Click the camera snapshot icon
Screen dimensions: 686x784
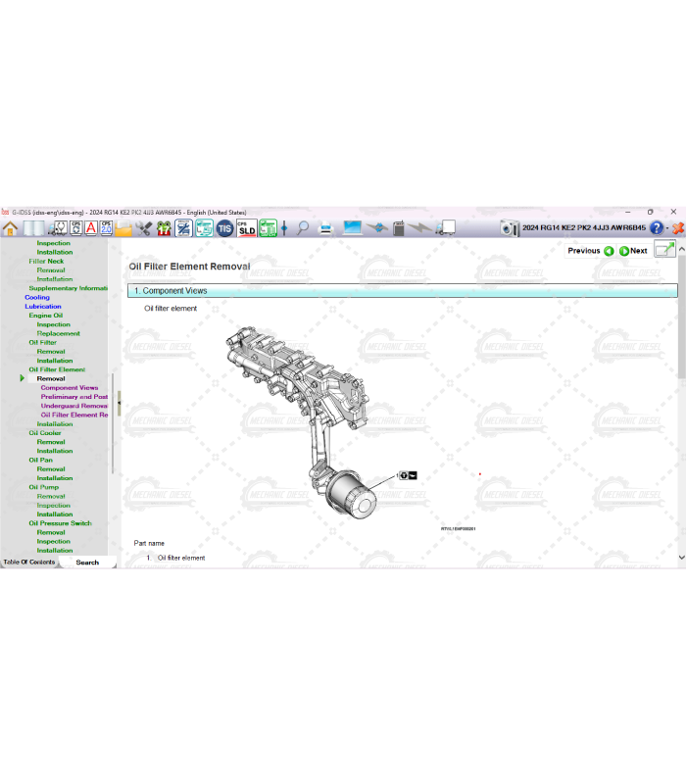509,228
